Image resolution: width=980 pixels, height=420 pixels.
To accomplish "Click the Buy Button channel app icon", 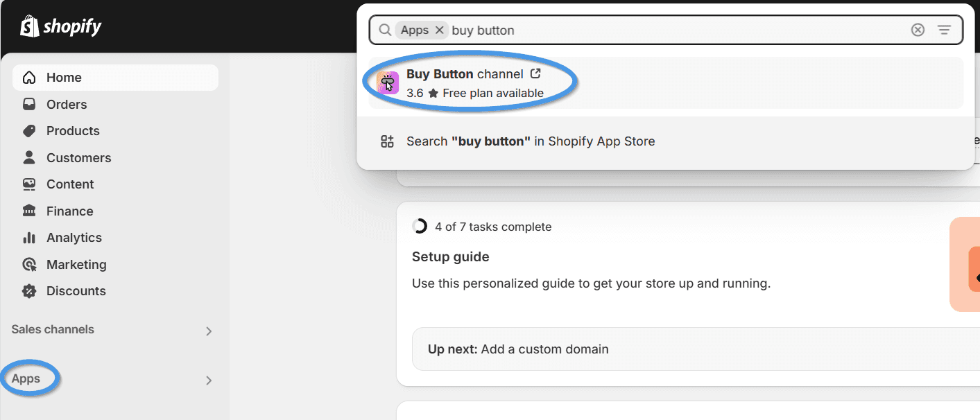I will [388, 82].
